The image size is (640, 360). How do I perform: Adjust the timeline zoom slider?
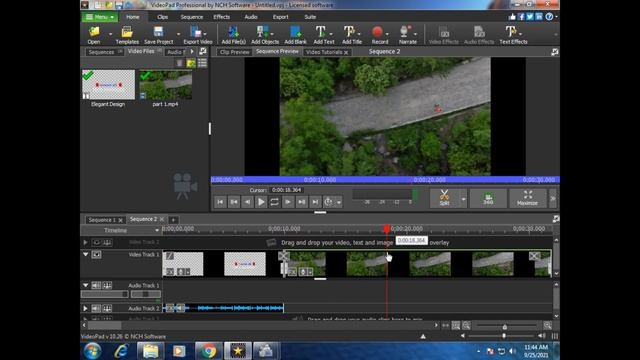[x=504, y=327]
